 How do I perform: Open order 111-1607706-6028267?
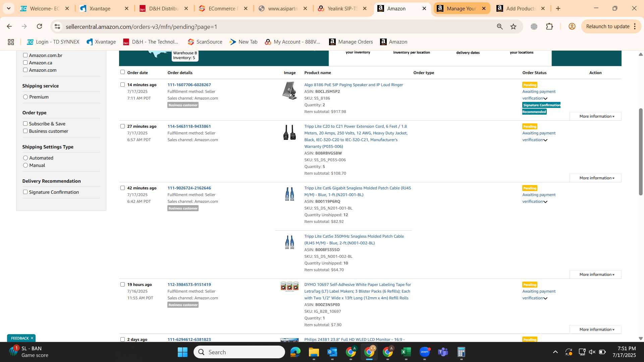(x=189, y=85)
